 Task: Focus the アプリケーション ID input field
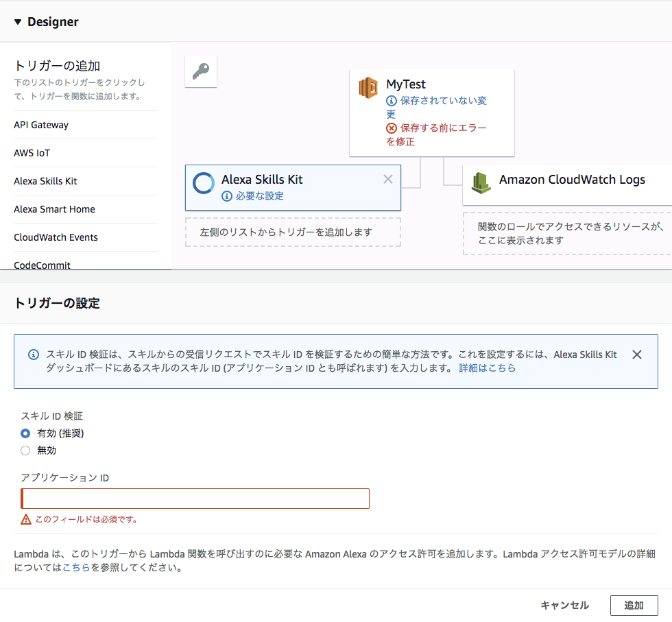tap(195, 499)
